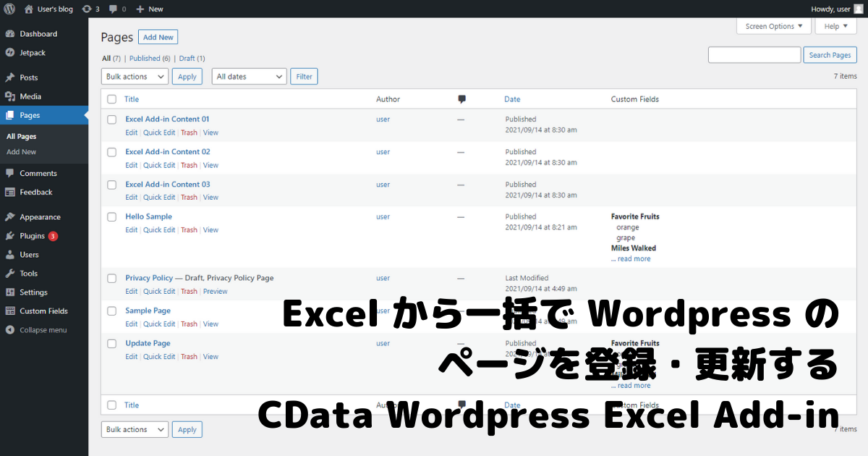Click the Plugins update count badge 3
The image size is (868, 456).
53,236
